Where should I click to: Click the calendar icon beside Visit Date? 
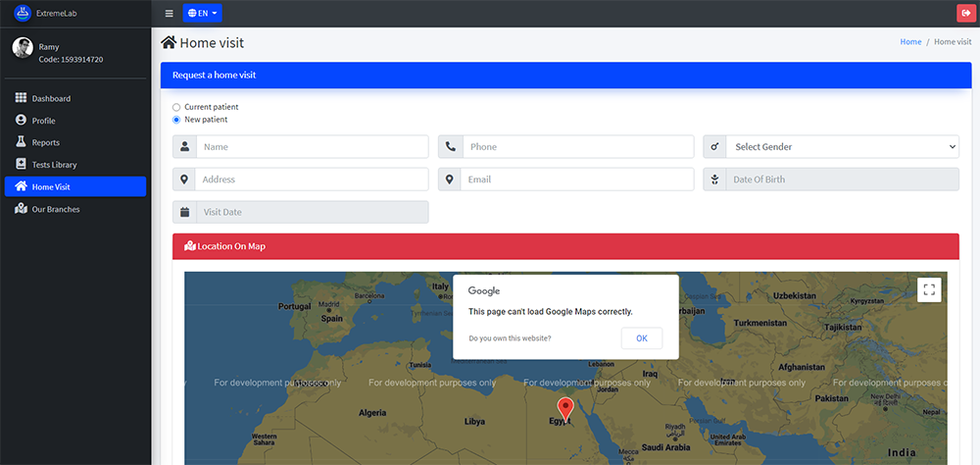(184, 212)
